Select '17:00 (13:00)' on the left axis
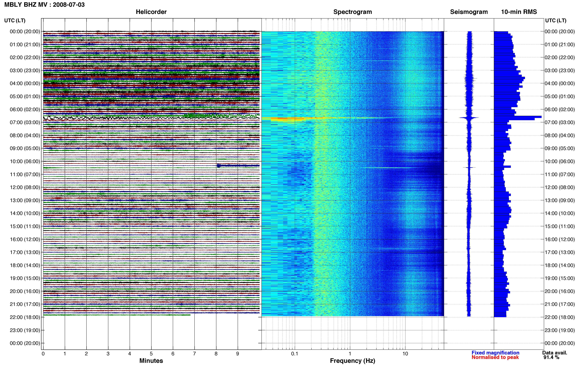Image resolution: width=588 pixels, height=368 pixels. pos(25,252)
